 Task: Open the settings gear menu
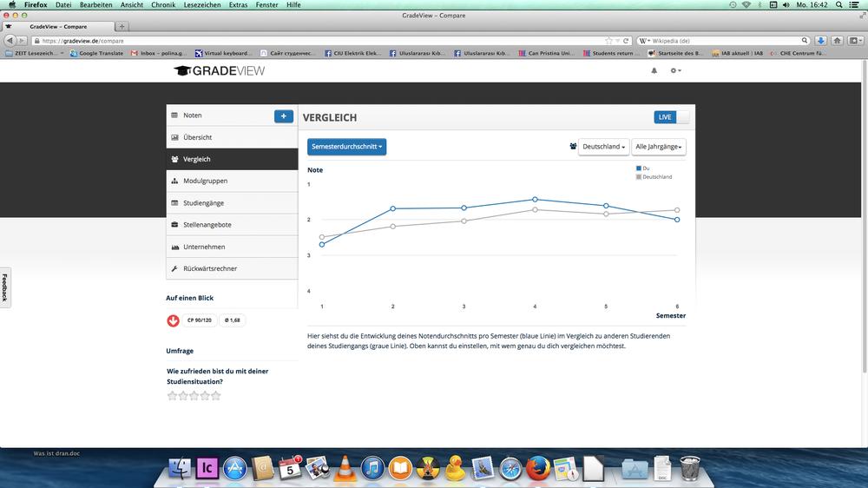point(674,70)
